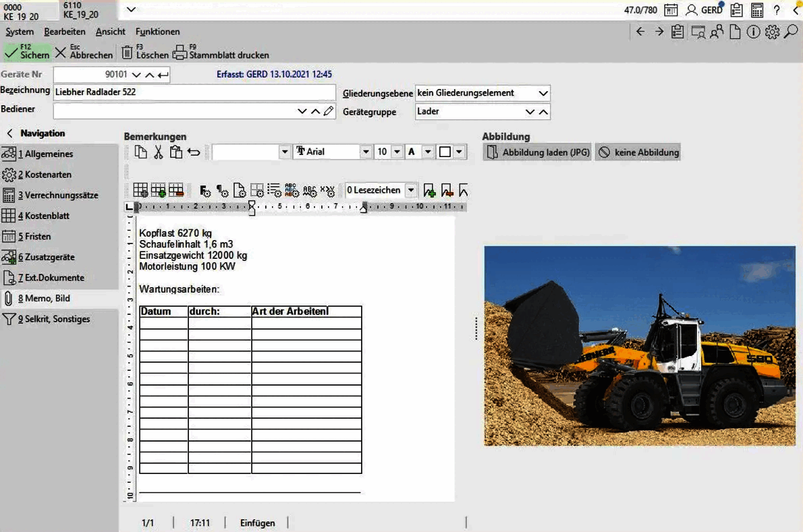This screenshot has height=532, width=803.
Task: Click the add bookmark icon with green plus
Action: tap(429, 191)
